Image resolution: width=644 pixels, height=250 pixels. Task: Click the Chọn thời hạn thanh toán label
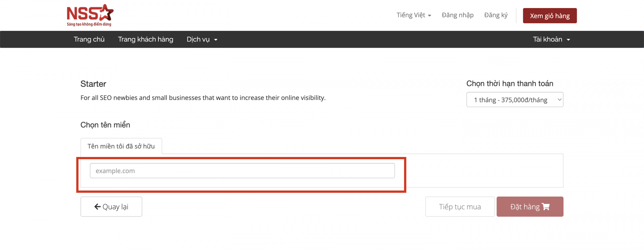pos(510,84)
